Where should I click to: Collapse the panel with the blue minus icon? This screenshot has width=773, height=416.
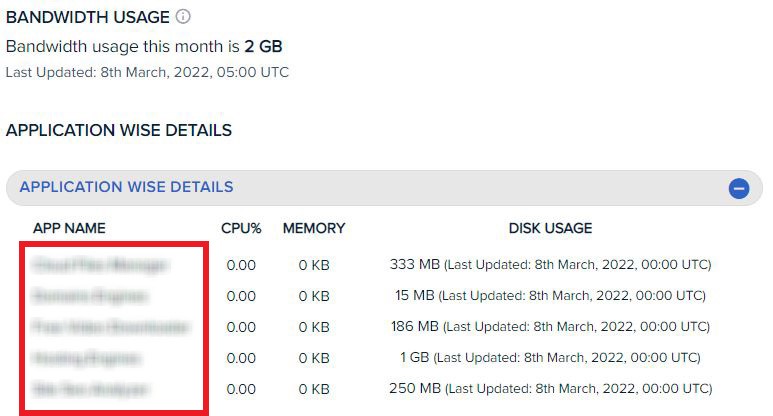tap(739, 188)
